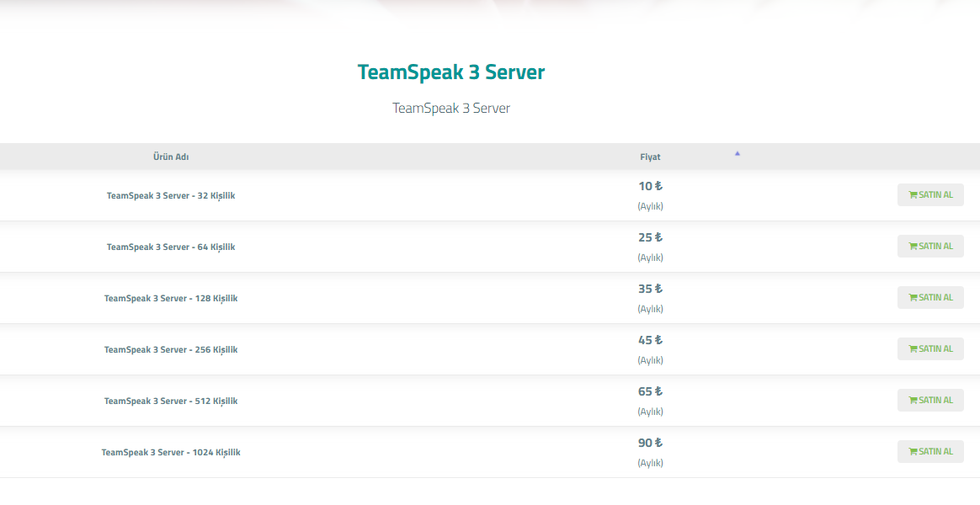Click the large green TeamSpeak 3 Server heading

pyautogui.click(x=451, y=72)
